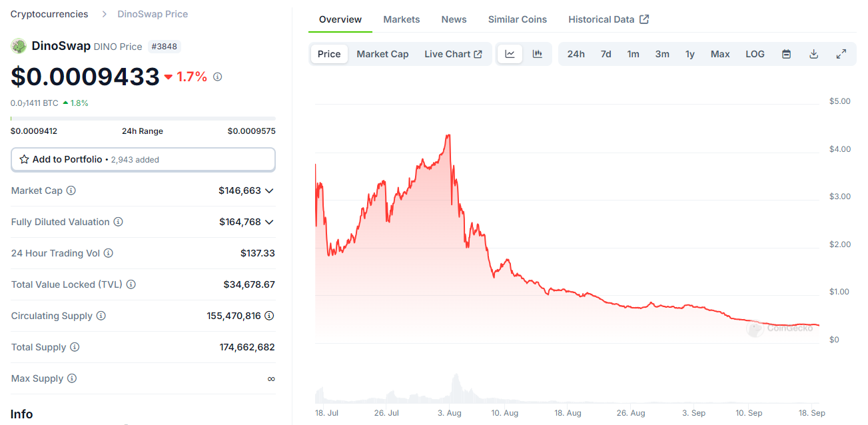This screenshot has width=868, height=425.
Task: Click the 1.8% BTC change indicator
Action: pos(75,103)
